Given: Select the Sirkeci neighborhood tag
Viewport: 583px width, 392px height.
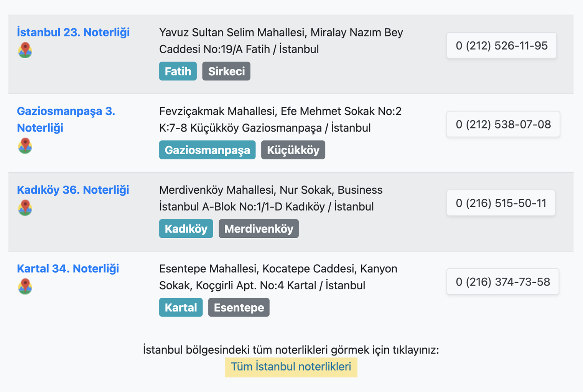Looking at the screenshot, I should [226, 71].
